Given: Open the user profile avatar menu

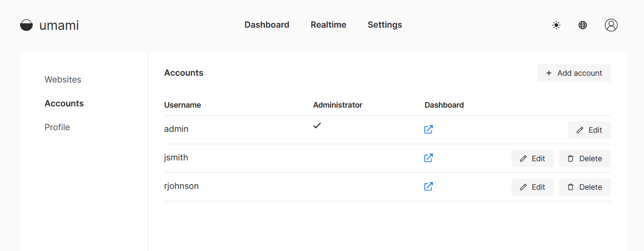Looking at the screenshot, I should (611, 25).
